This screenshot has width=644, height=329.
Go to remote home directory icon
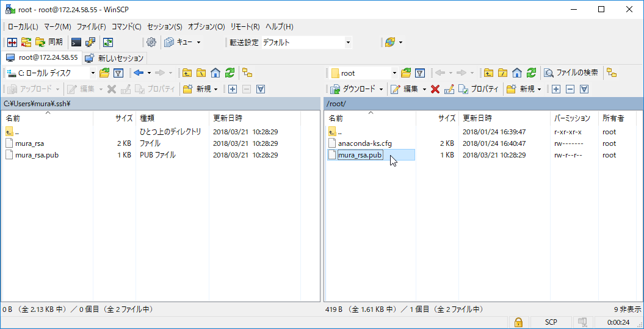pos(517,73)
